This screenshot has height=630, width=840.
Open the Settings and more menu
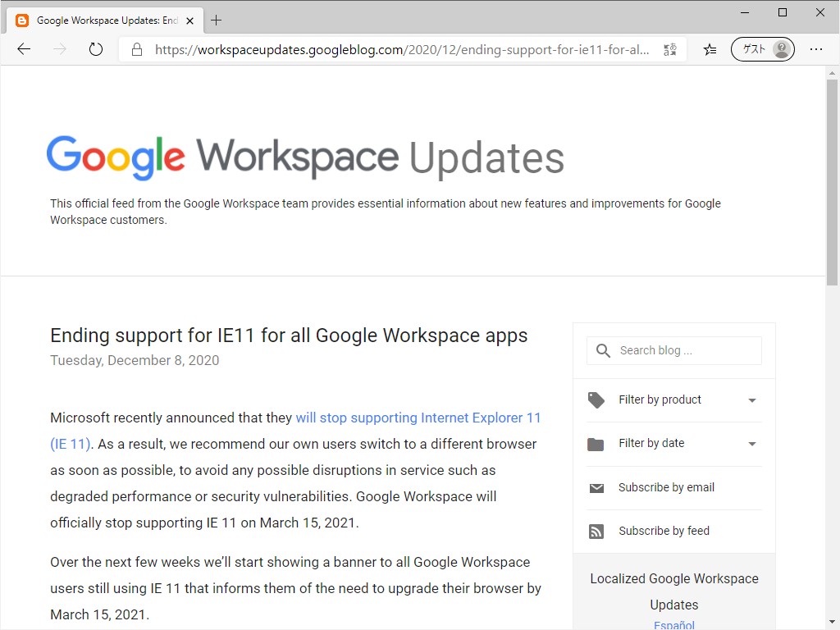click(x=816, y=49)
